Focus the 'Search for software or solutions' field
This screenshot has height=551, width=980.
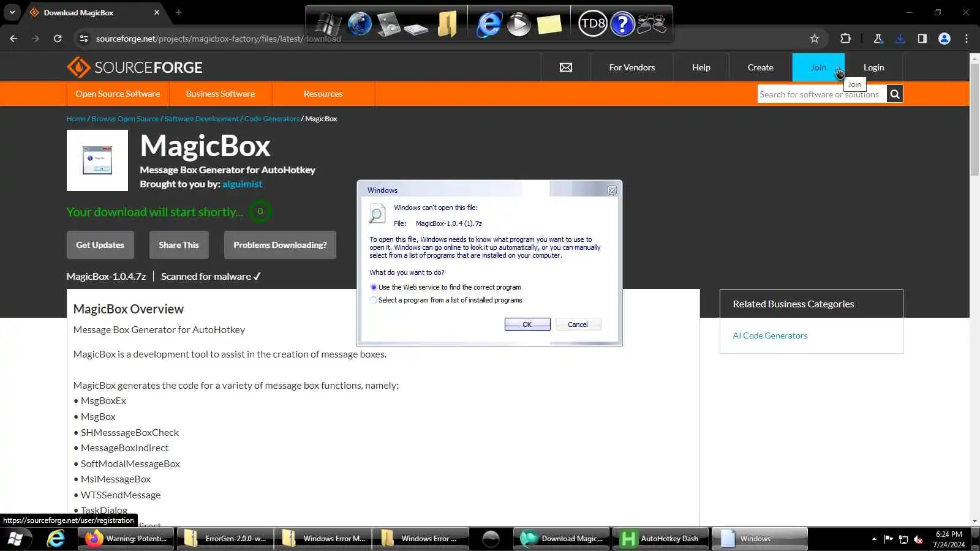(822, 94)
